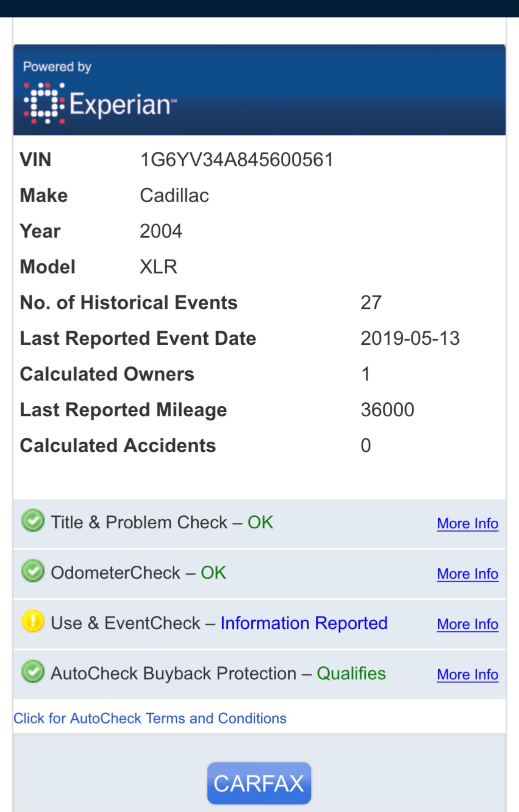Click the Last Reported Event Date label

[138, 339]
